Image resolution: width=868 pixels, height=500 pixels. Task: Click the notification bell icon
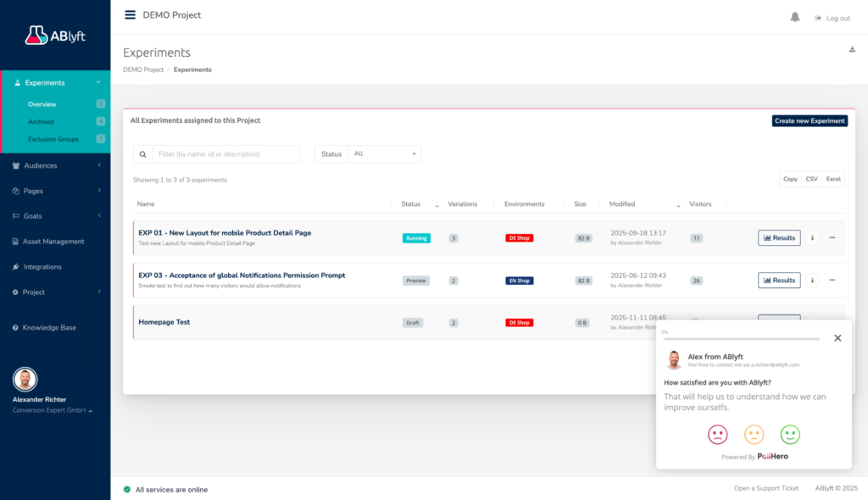pos(794,18)
